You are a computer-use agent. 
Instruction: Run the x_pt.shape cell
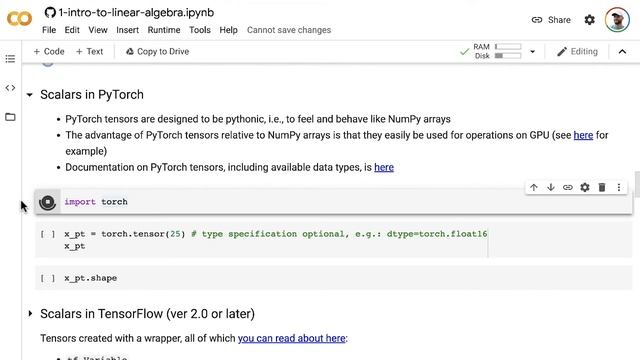[47, 278]
